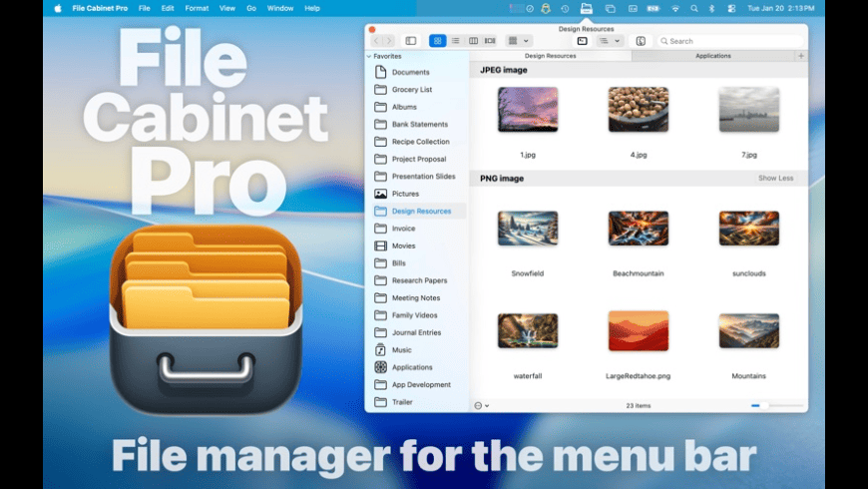The image size is (868, 489).
Task: Open the sort options list dropdown
Action: [x=610, y=41]
